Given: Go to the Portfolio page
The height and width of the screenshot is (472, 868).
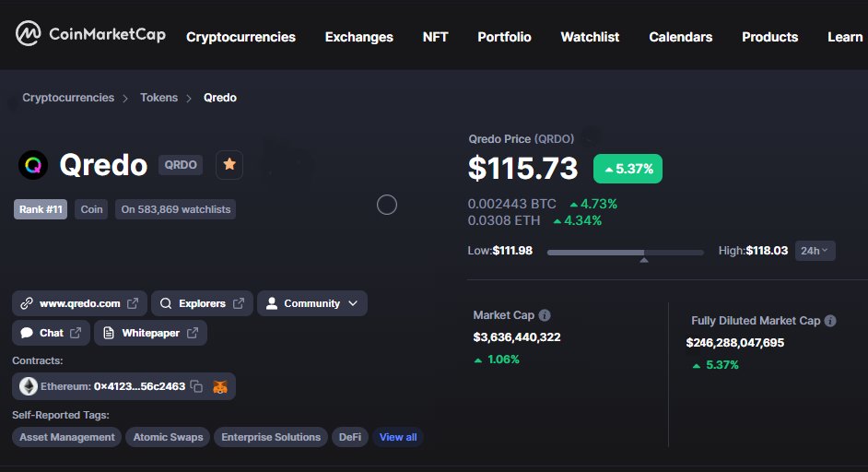Looking at the screenshot, I should pos(504,37).
